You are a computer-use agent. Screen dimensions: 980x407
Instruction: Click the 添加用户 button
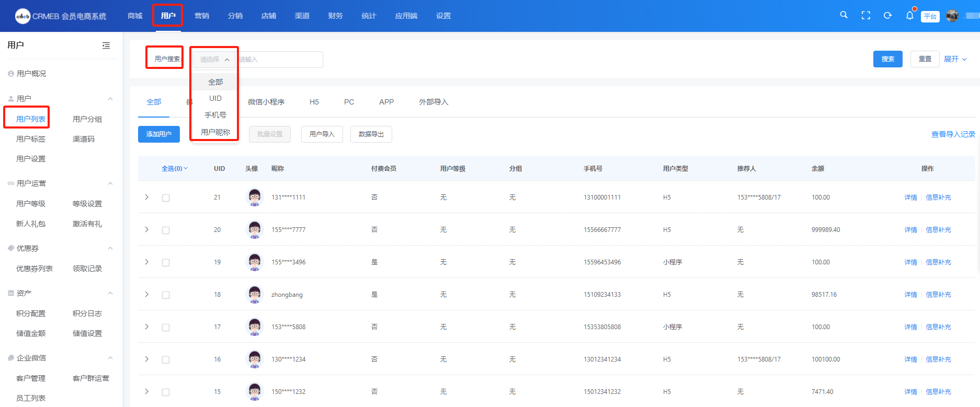click(x=159, y=134)
